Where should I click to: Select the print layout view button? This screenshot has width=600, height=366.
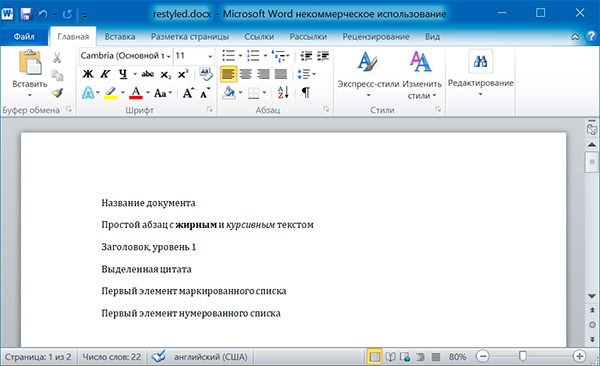(375, 357)
